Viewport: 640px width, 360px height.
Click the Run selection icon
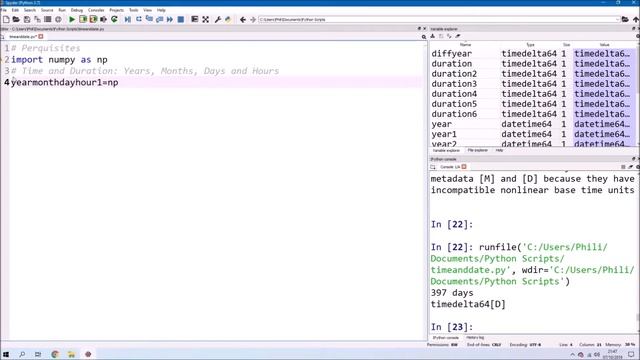[103, 19]
